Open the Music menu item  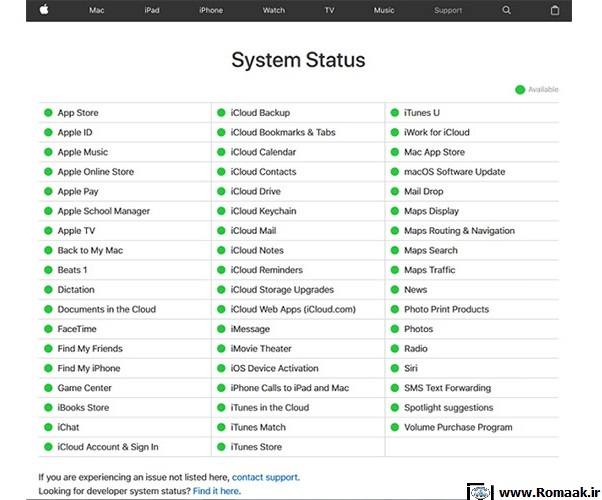click(384, 10)
